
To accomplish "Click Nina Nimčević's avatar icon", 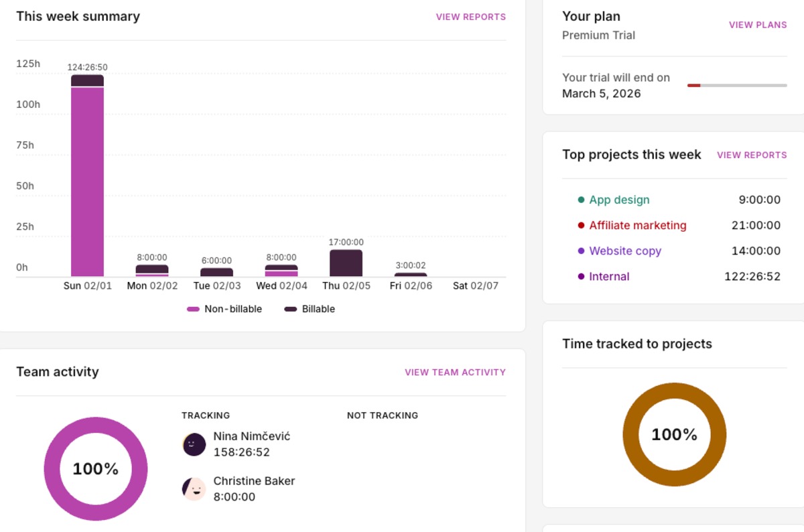I will pyautogui.click(x=194, y=444).
